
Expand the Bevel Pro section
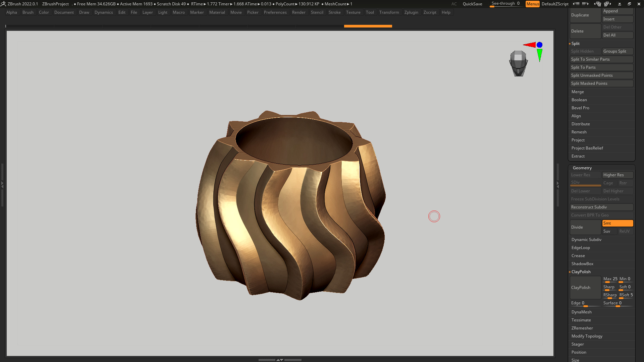pos(580,108)
